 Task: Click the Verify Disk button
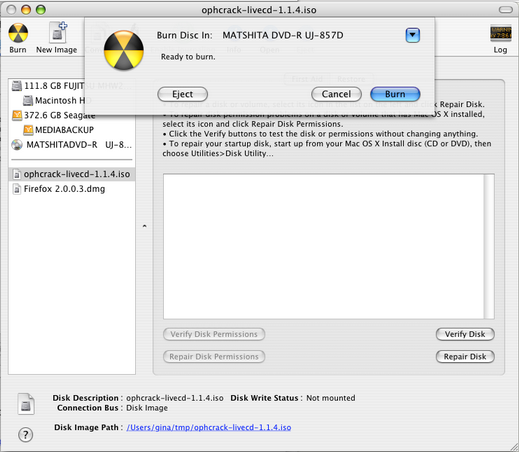point(465,334)
